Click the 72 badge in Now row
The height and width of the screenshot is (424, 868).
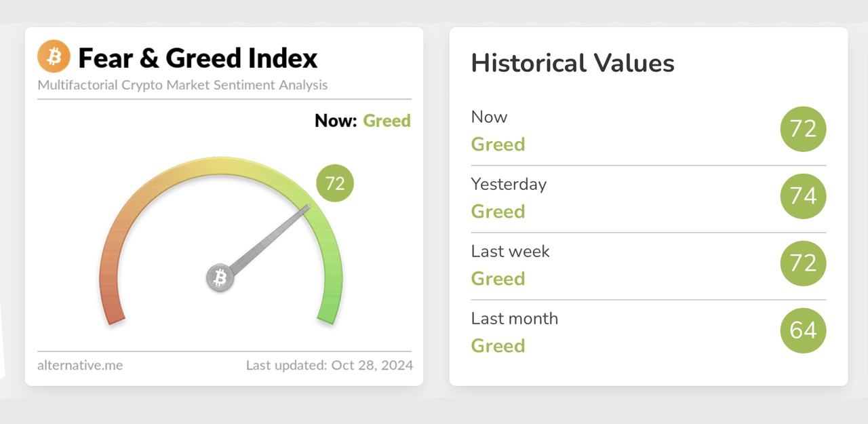(x=803, y=129)
